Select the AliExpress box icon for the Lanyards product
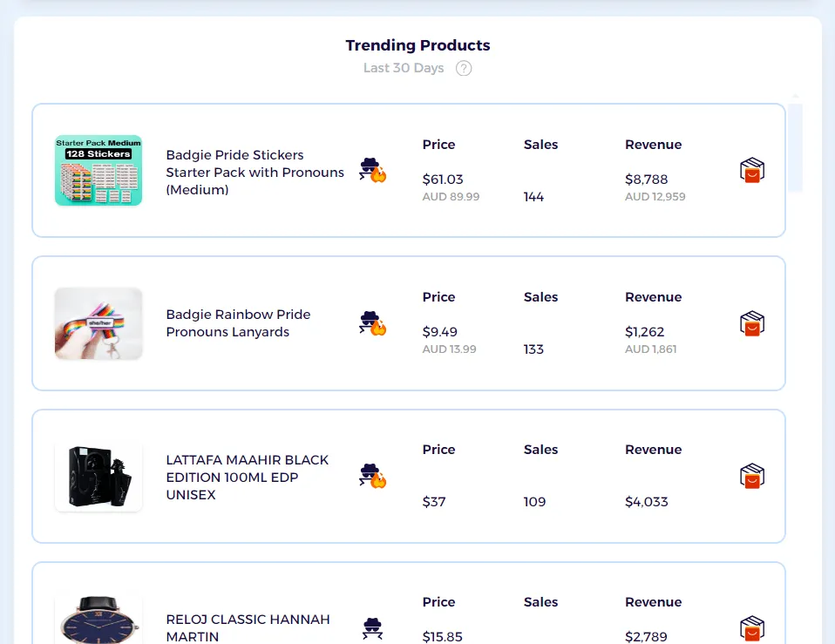835x644 pixels. click(751, 323)
